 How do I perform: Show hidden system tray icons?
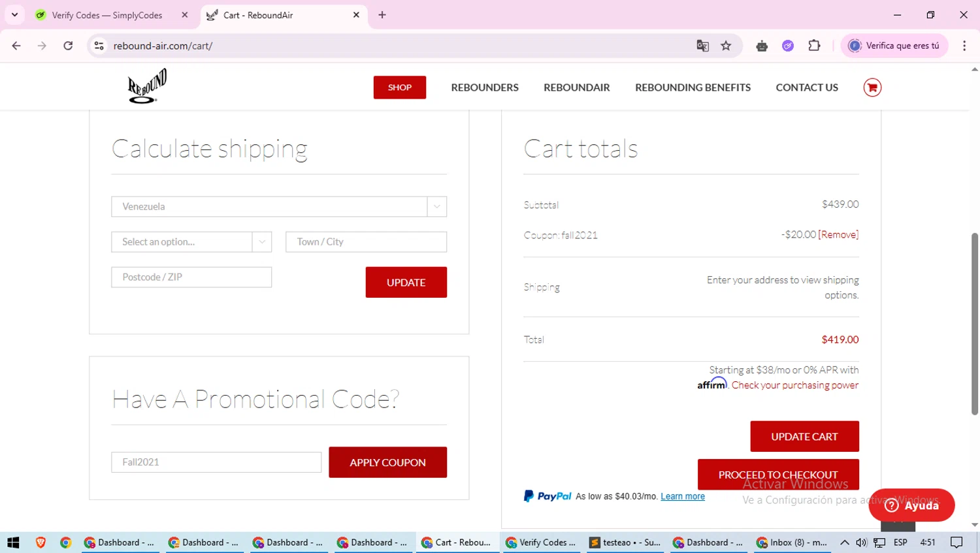(845, 543)
